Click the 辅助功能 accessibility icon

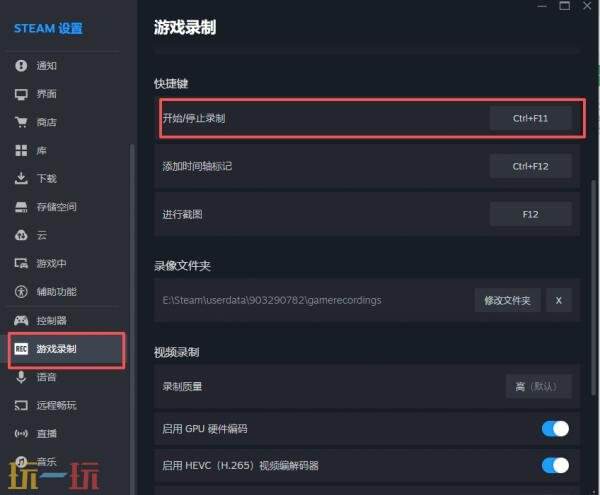pyautogui.click(x=21, y=291)
